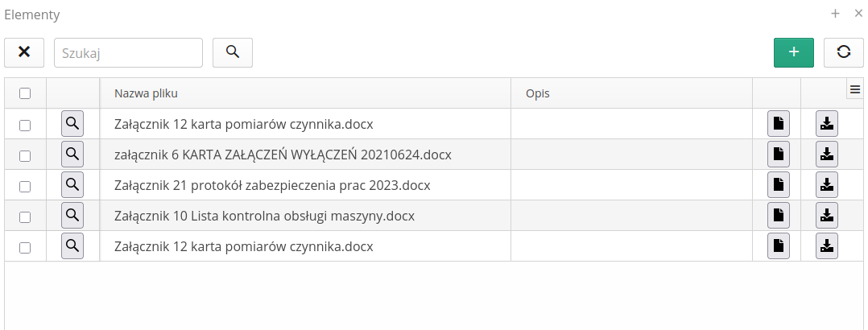
Task: Download załącznik 6 KARTA ZAŁĄCZEŃ file
Action: point(827,154)
